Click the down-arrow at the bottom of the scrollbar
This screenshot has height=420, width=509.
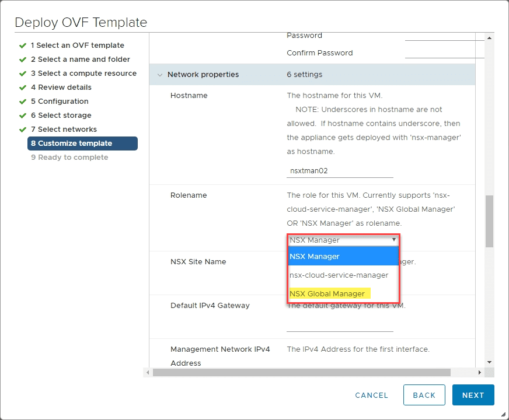tap(489, 362)
